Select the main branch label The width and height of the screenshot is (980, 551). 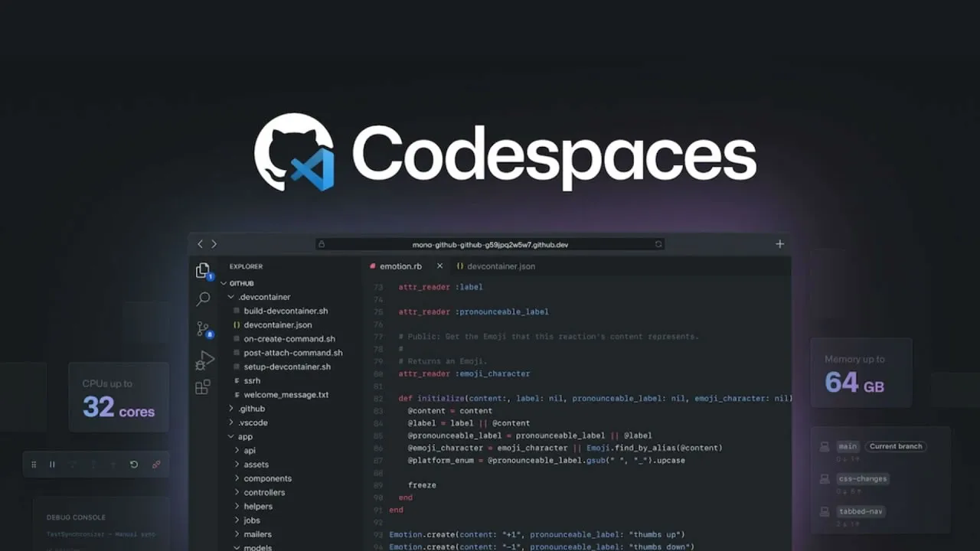[848, 446]
